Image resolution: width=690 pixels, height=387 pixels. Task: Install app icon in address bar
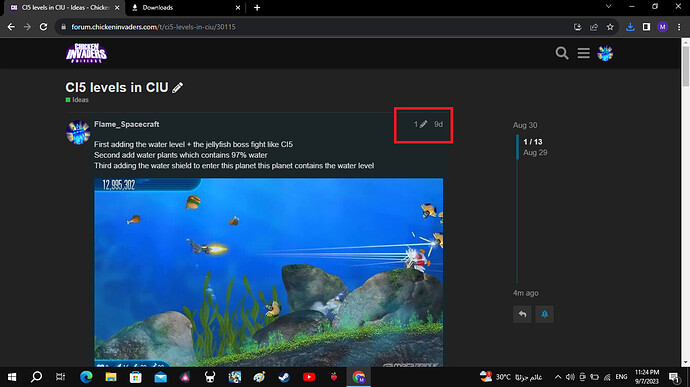click(x=578, y=27)
